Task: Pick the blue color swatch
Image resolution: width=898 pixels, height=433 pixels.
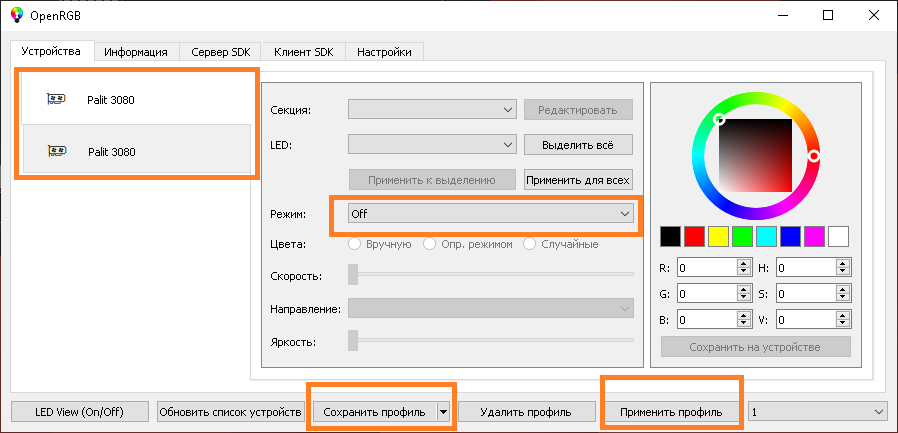Action: pos(790,236)
